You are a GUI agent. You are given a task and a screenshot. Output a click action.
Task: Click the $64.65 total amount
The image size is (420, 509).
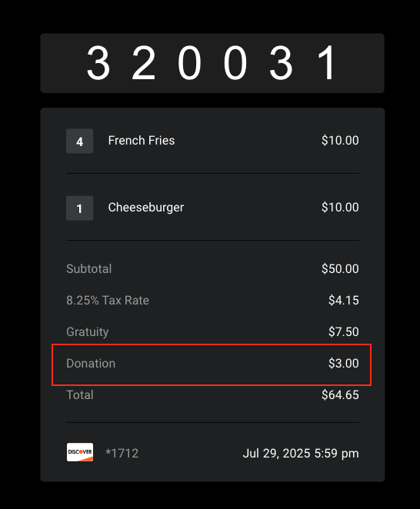[340, 395]
